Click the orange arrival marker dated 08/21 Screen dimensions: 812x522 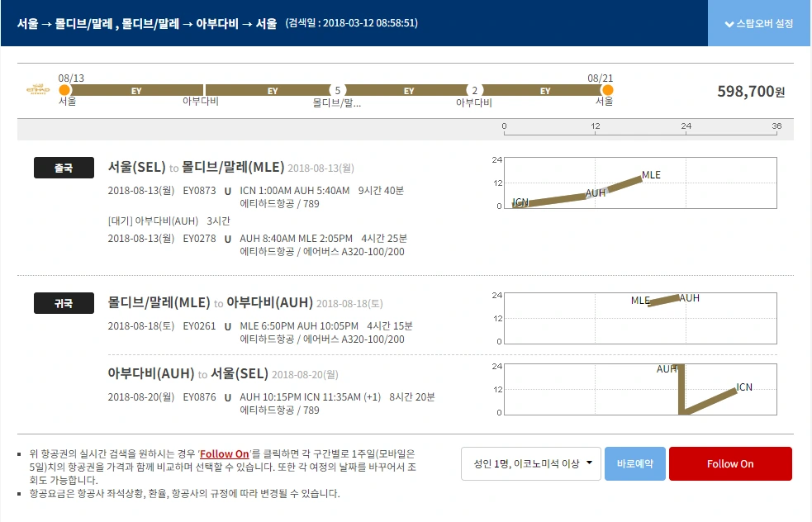pyautogui.click(x=608, y=91)
